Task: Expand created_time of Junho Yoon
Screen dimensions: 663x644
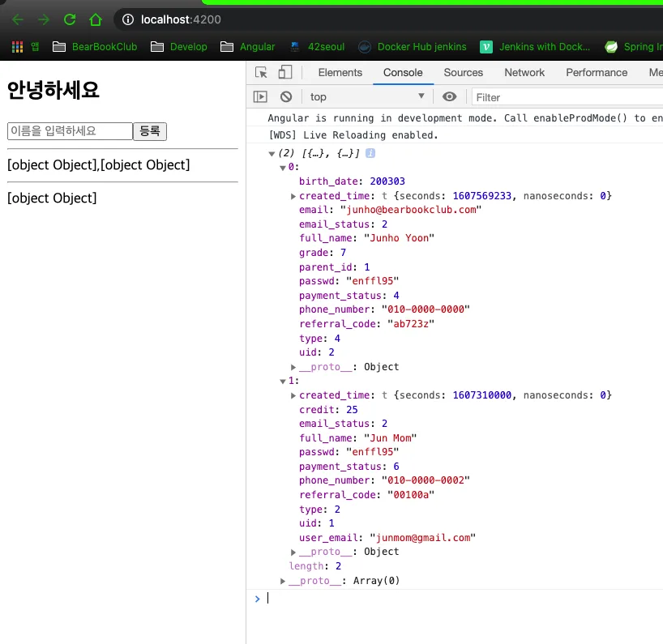Action: click(x=293, y=196)
